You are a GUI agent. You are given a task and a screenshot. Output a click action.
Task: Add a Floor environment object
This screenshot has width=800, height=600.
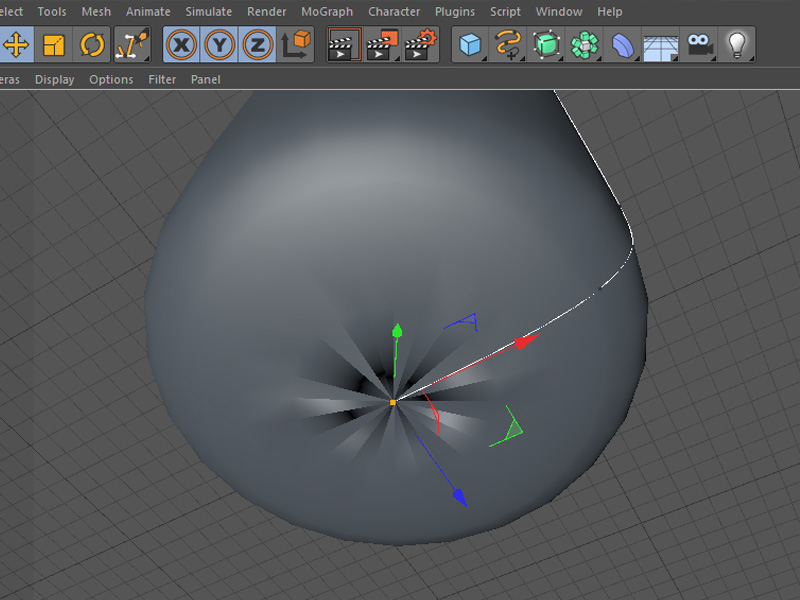click(x=661, y=45)
